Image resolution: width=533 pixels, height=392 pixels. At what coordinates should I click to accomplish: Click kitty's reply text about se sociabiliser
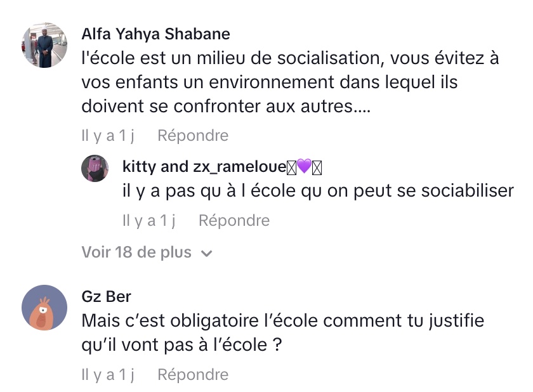coord(317,192)
